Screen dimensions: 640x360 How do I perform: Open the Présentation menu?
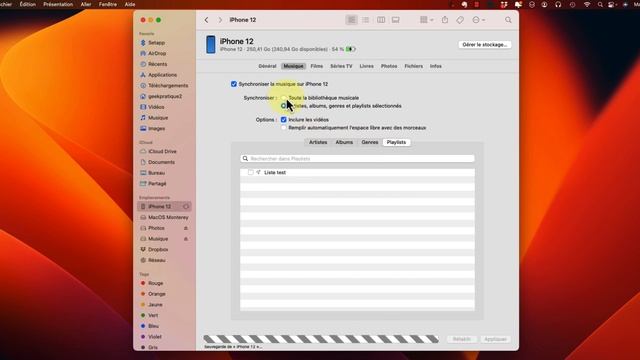click(58, 4)
